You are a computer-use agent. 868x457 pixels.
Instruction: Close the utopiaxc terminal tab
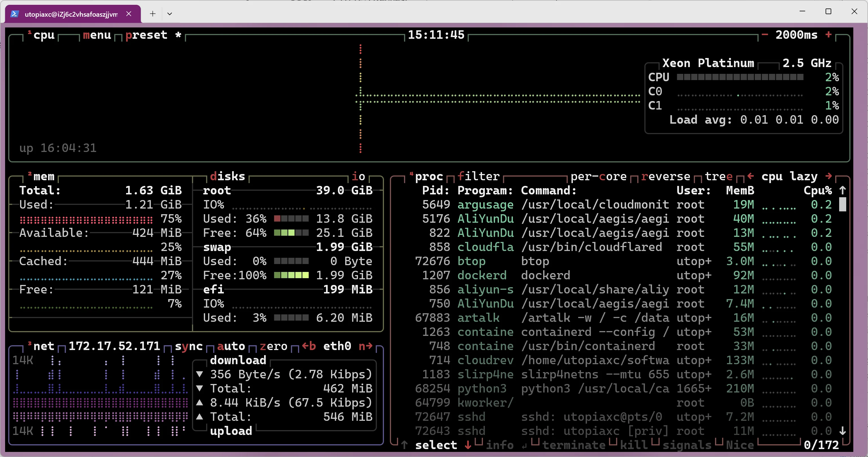point(129,14)
